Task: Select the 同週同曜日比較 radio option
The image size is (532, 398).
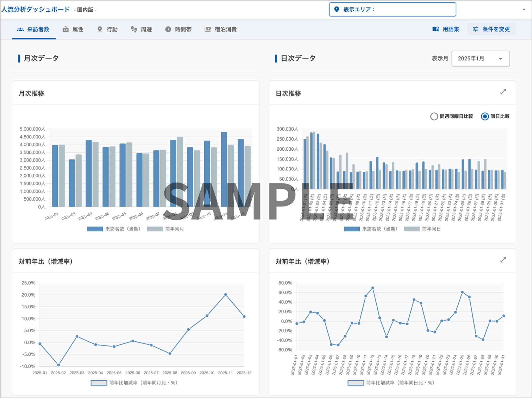Action: 434,116
